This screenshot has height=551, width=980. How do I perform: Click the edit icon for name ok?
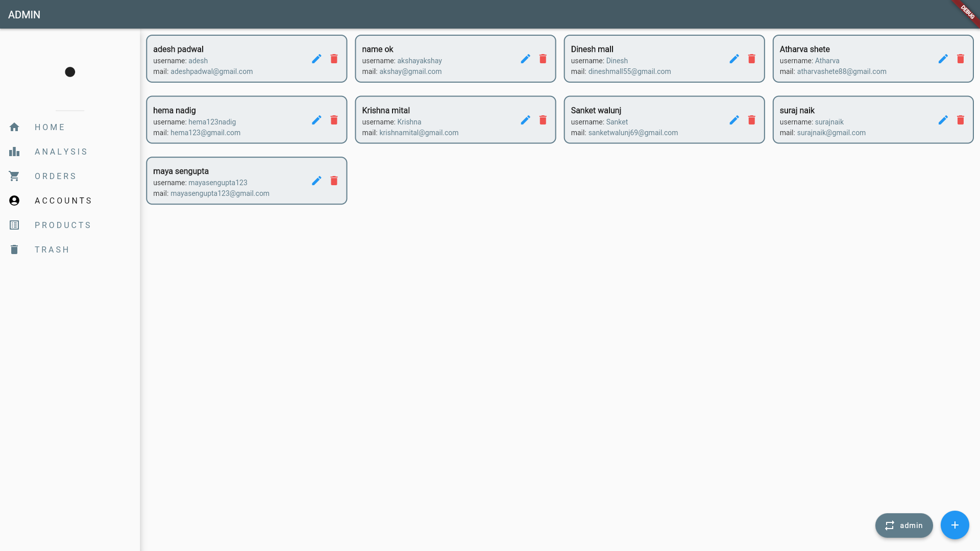[x=525, y=59]
